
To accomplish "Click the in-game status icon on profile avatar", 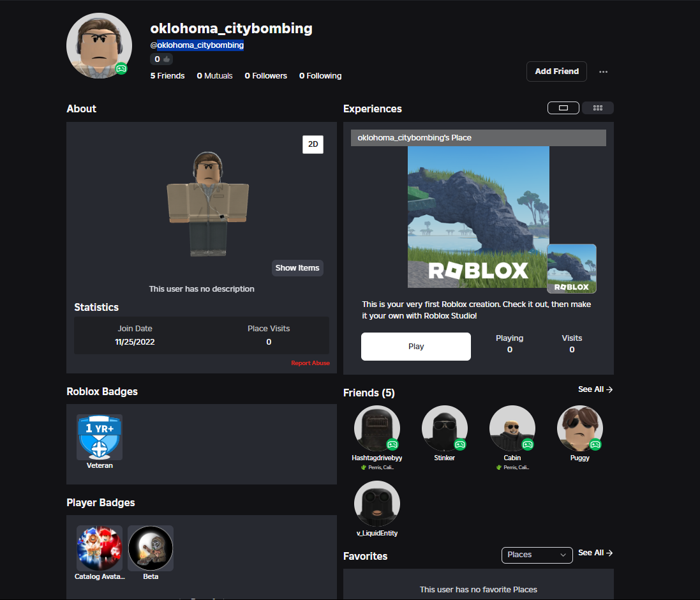I will (121, 69).
